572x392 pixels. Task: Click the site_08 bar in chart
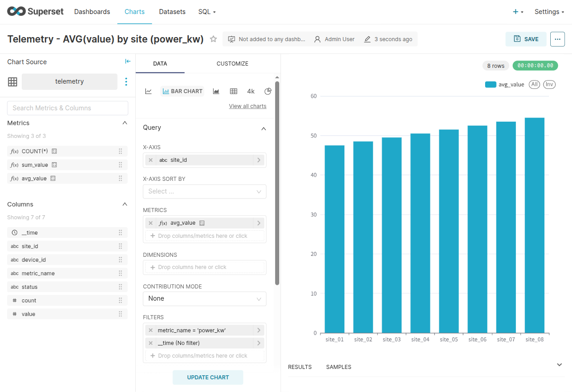534,225
